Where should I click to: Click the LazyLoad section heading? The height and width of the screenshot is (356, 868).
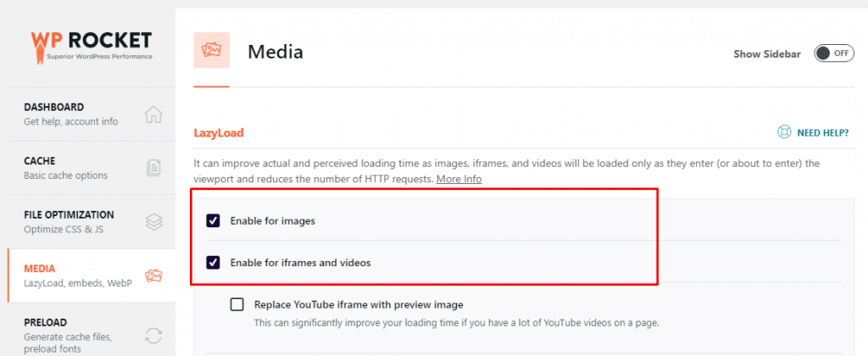(x=219, y=133)
